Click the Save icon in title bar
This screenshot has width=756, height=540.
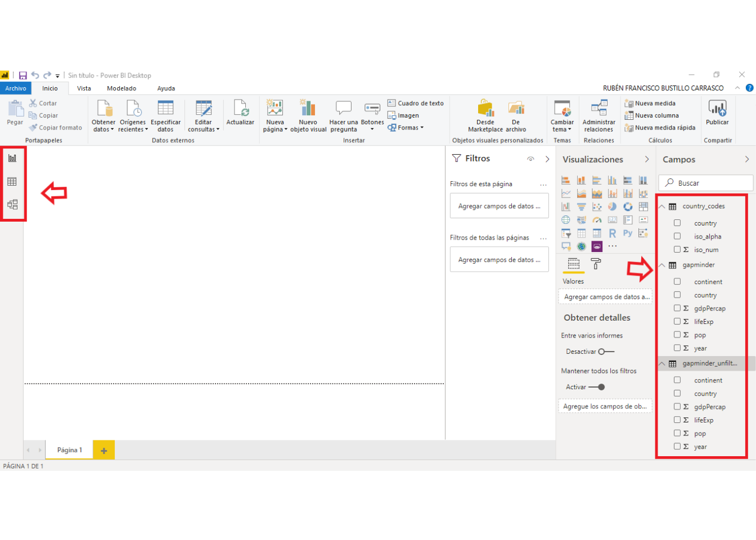click(23, 75)
